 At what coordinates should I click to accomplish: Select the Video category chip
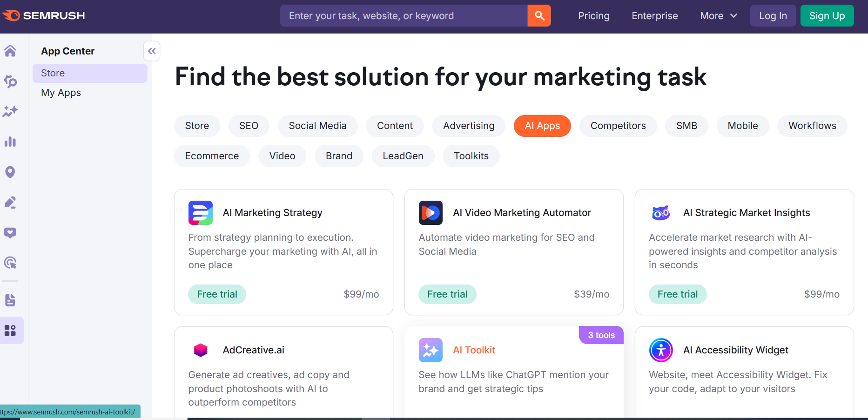(282, 156)
